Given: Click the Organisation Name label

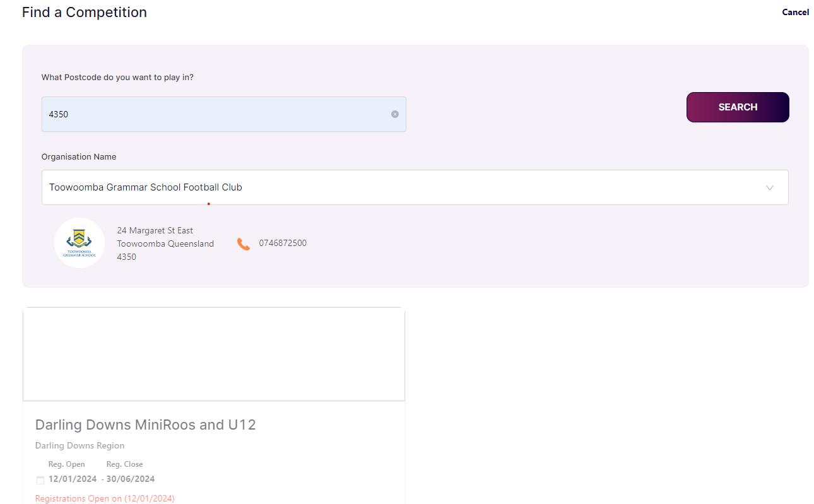Looking at the screenshot, I should (x=79, y=157).
